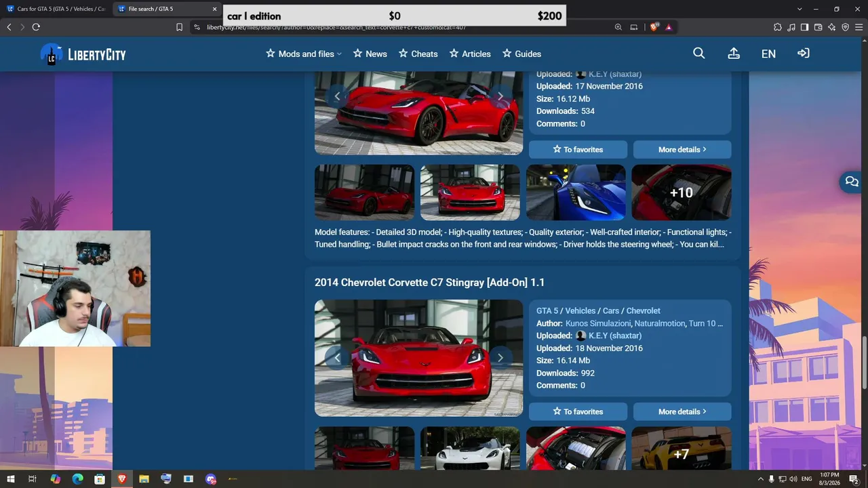The image size is (868, 488).
Task: Open Task View on the taskbar
Action: (32, 479)
